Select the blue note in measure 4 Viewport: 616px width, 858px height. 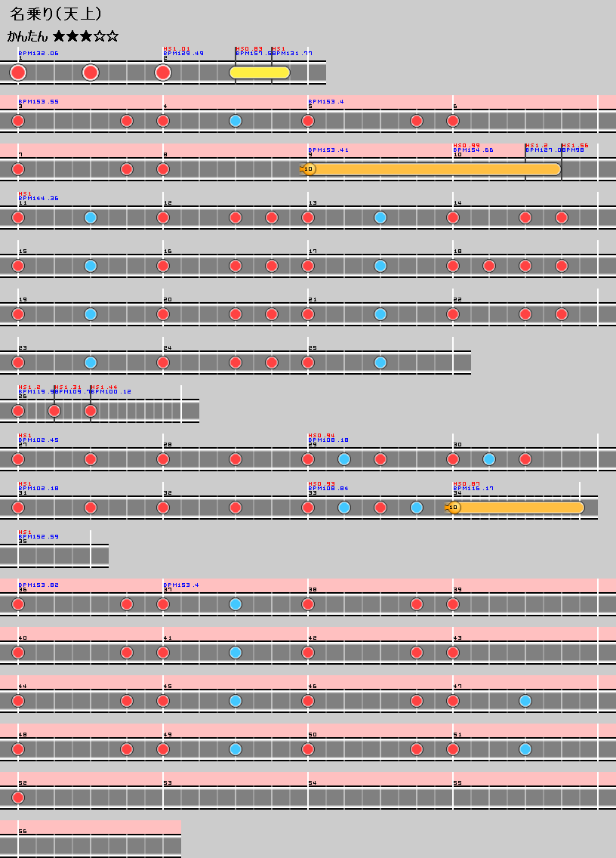236,121
